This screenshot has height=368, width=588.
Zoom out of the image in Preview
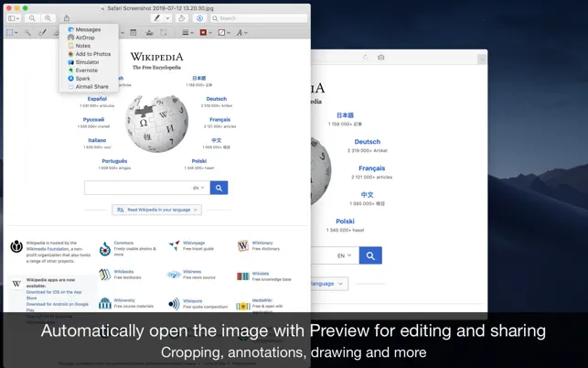tap(32, 18)
